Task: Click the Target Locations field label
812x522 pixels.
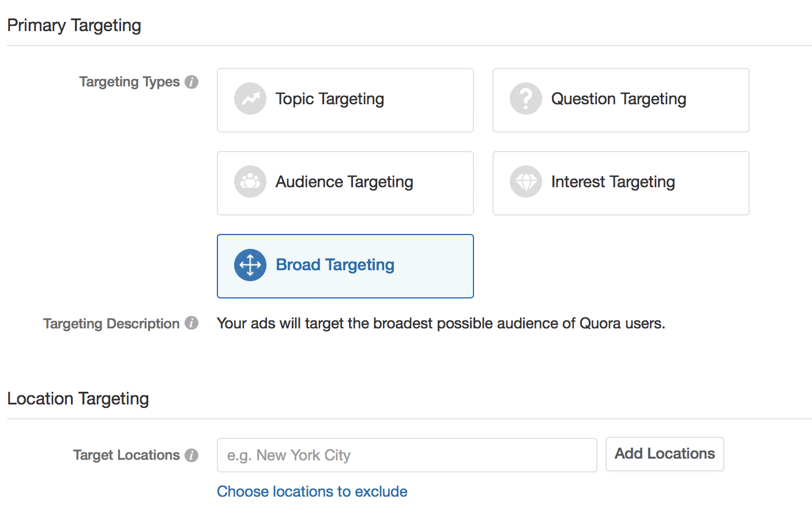Action: coord(126,455)
